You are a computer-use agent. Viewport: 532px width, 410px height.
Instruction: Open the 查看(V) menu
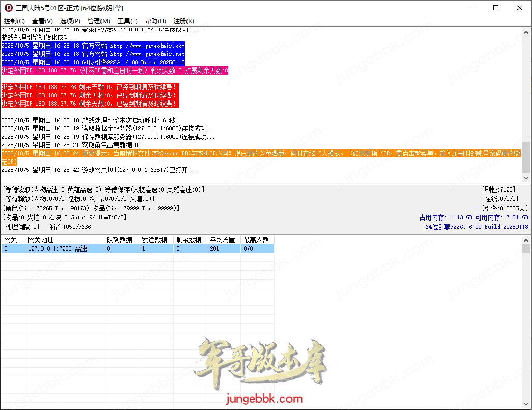coord(42,21)
